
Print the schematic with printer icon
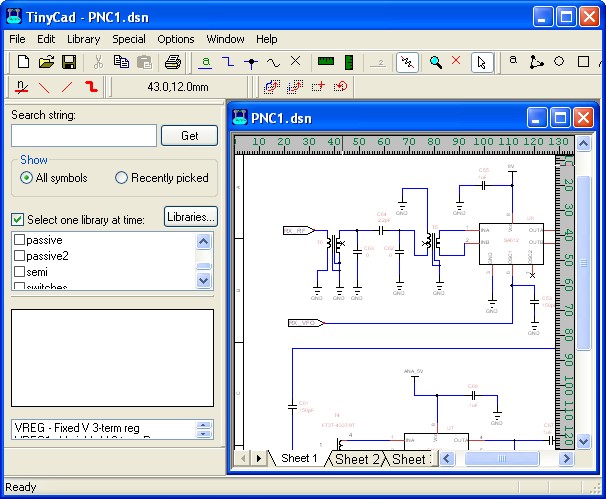click(x=172, y=62)
